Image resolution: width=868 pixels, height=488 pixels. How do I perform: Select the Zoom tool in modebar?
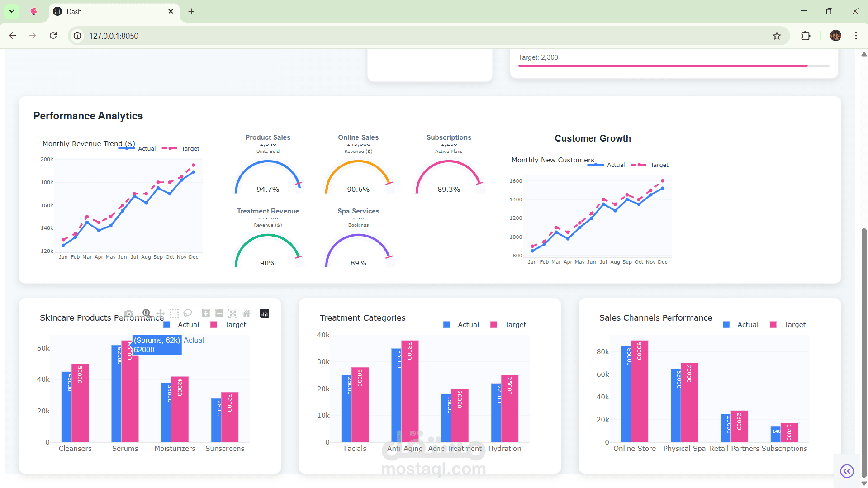147,313
